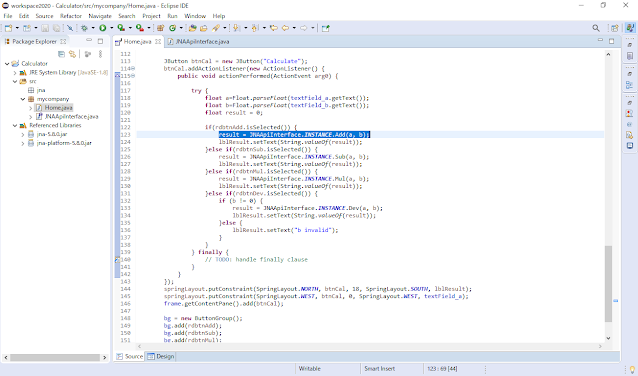Expand the jna-5.8.0.jar node
Screen dimensions: 638x376
23,134
